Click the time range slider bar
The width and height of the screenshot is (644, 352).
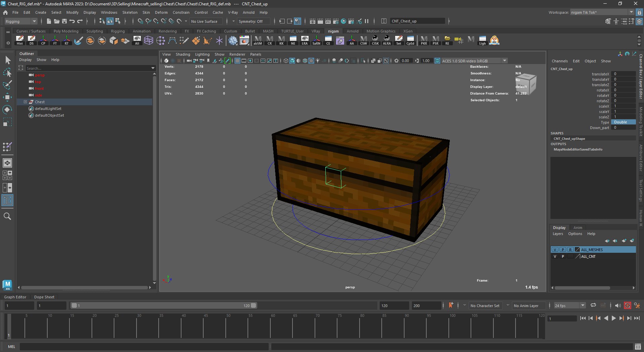pos(164,305)
